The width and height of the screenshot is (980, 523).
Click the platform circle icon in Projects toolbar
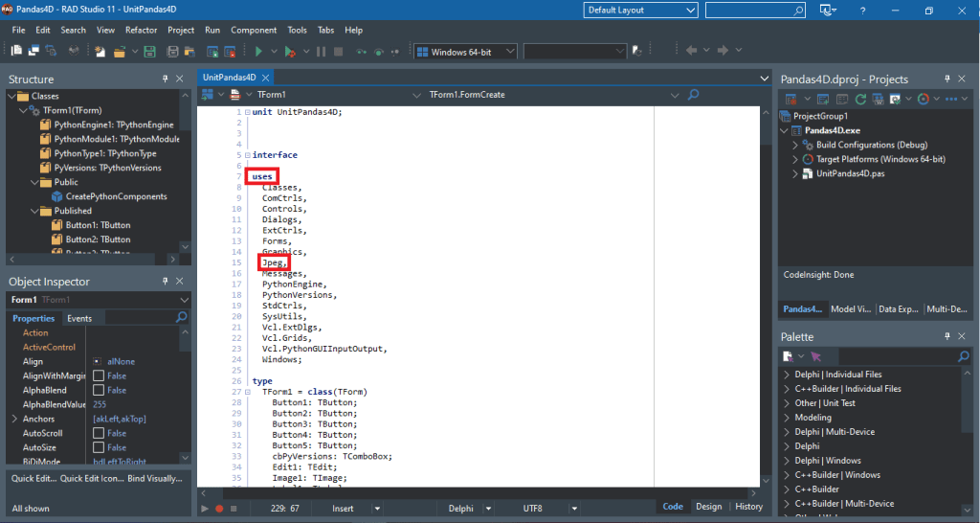click(x=923, y=99)
